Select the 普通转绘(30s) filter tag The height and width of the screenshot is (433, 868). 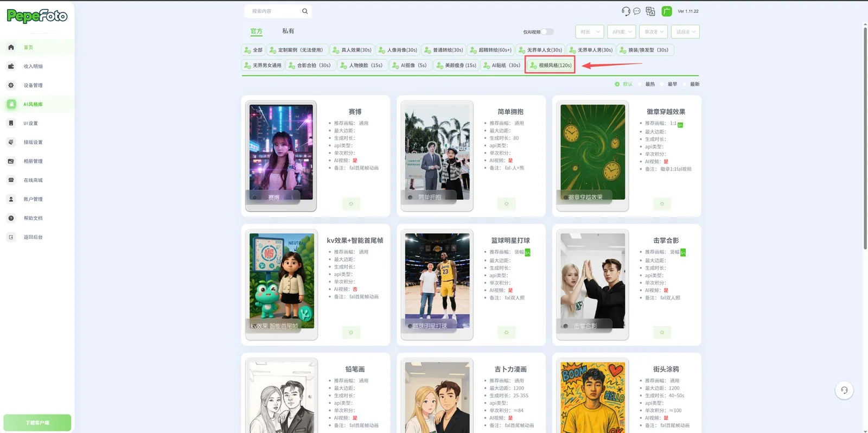pyautogui.click(x=443, y=50)
